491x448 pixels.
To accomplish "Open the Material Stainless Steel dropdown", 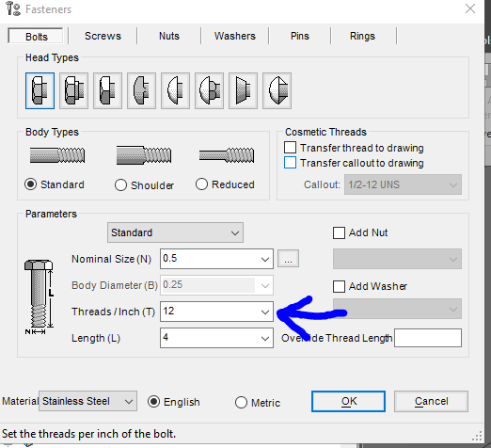I will [87, 401].
